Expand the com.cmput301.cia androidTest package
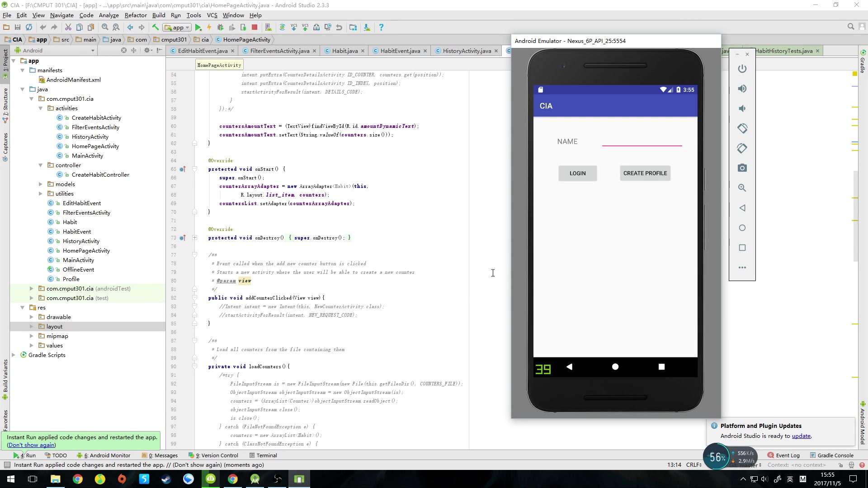Image resolution: width=868 pixels, height=488 pixels. click(x=31, y=288)
